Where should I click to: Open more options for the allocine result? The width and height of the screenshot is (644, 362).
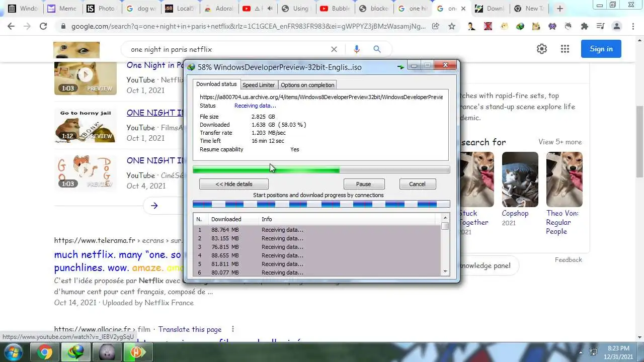[232, 329]
